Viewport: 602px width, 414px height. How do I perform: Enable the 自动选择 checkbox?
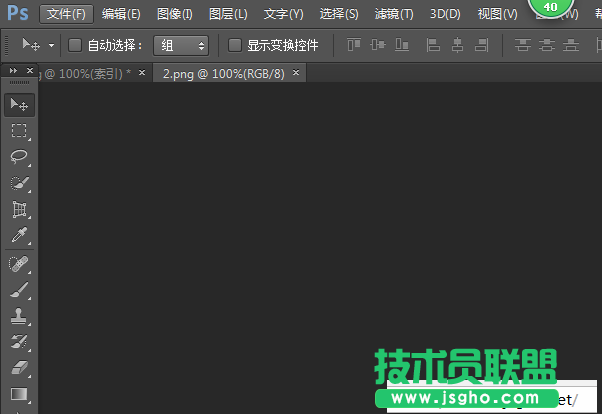(75, 45)
